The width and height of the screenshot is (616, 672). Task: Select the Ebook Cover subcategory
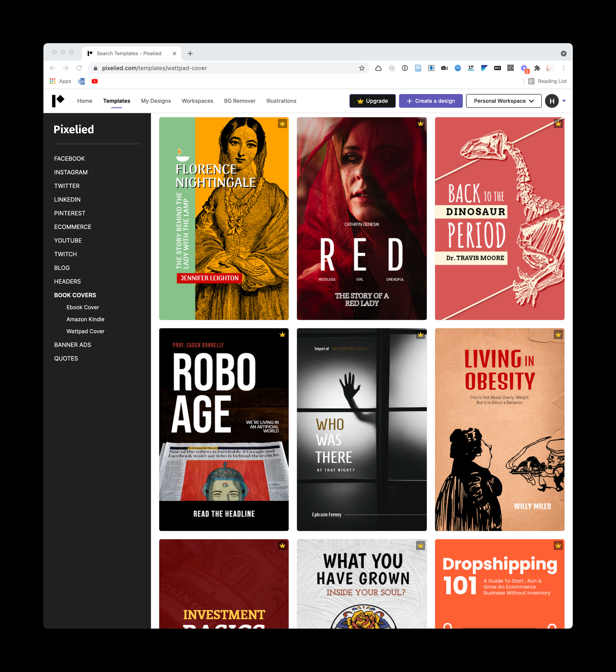pos(83,307)
